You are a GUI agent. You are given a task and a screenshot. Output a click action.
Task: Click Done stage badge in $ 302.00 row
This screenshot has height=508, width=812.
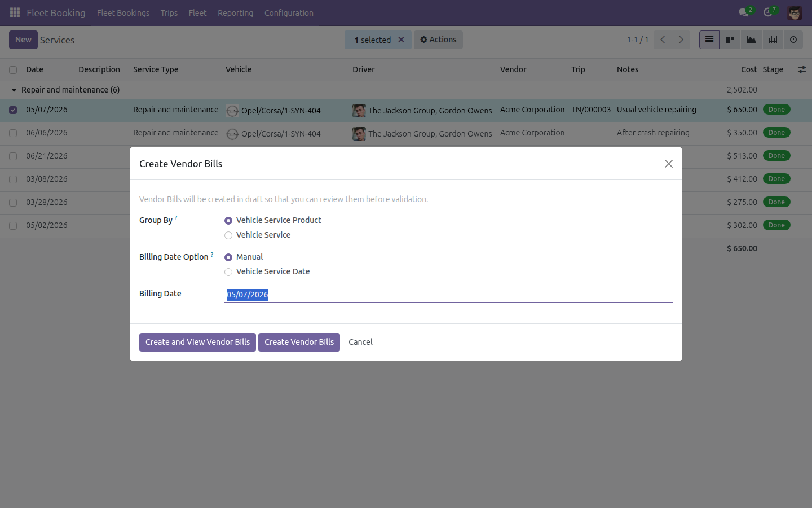click(776, 225)
